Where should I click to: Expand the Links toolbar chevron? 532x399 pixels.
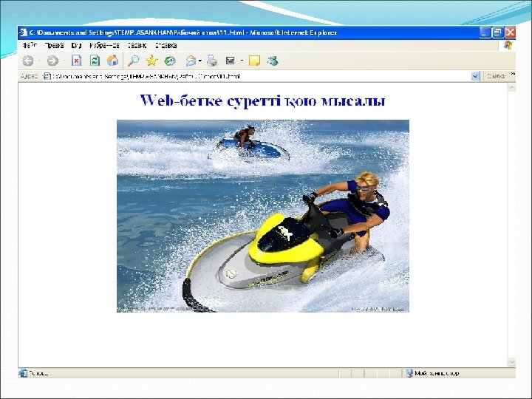(513, 74)
